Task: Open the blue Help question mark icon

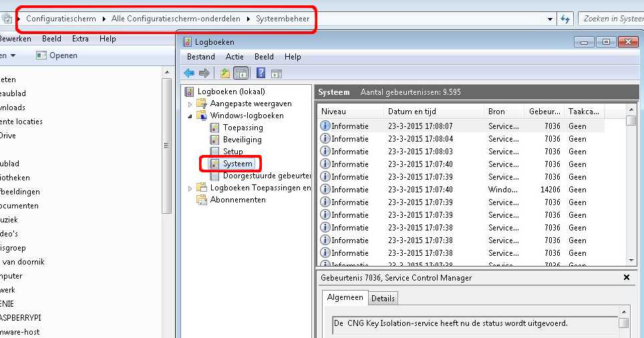Action: [261, 73]
